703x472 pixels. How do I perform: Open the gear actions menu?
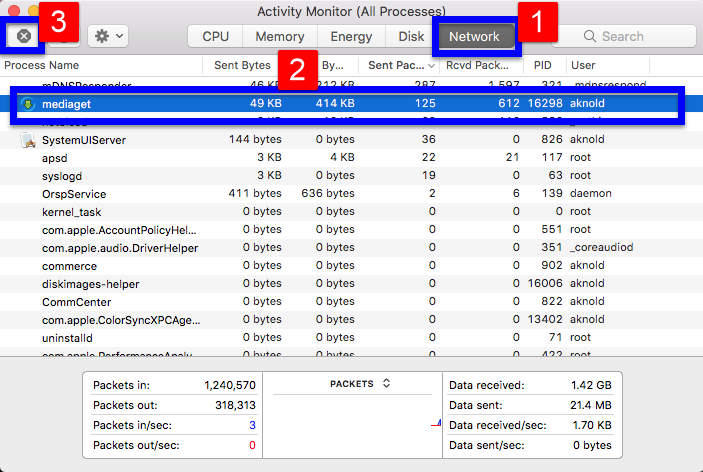pyautogui.click(x=106, y=36)
